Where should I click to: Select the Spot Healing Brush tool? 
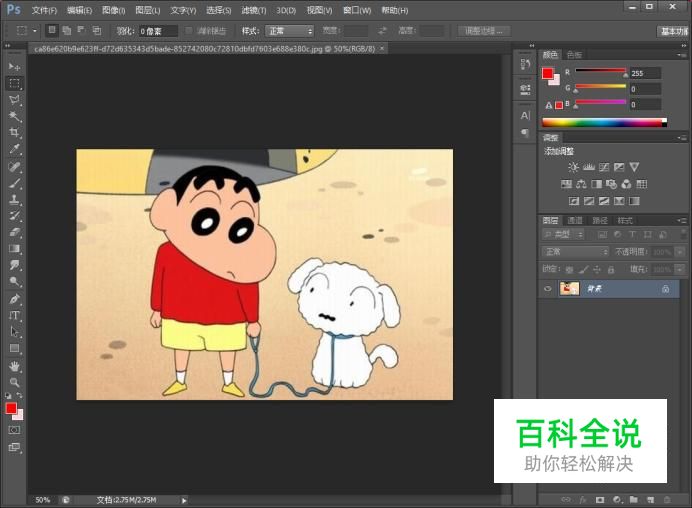pos(14,166)
